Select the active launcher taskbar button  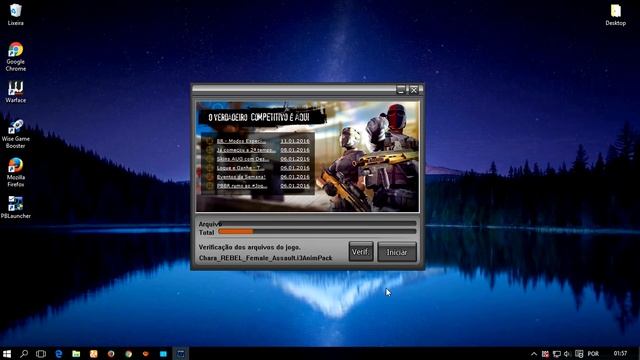pyautogui.click(x=181, y=354)
